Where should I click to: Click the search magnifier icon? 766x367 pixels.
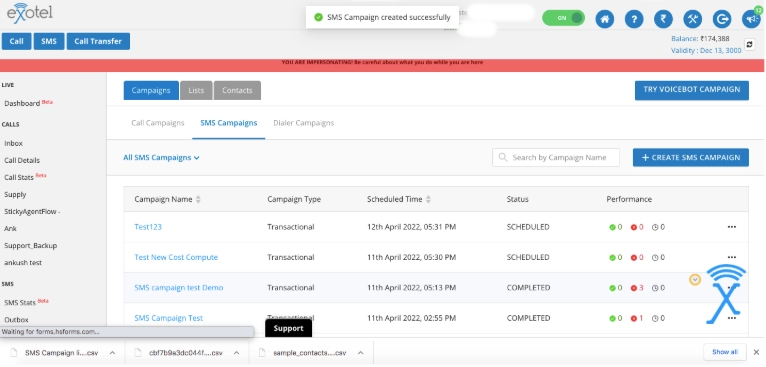[503, 157]
